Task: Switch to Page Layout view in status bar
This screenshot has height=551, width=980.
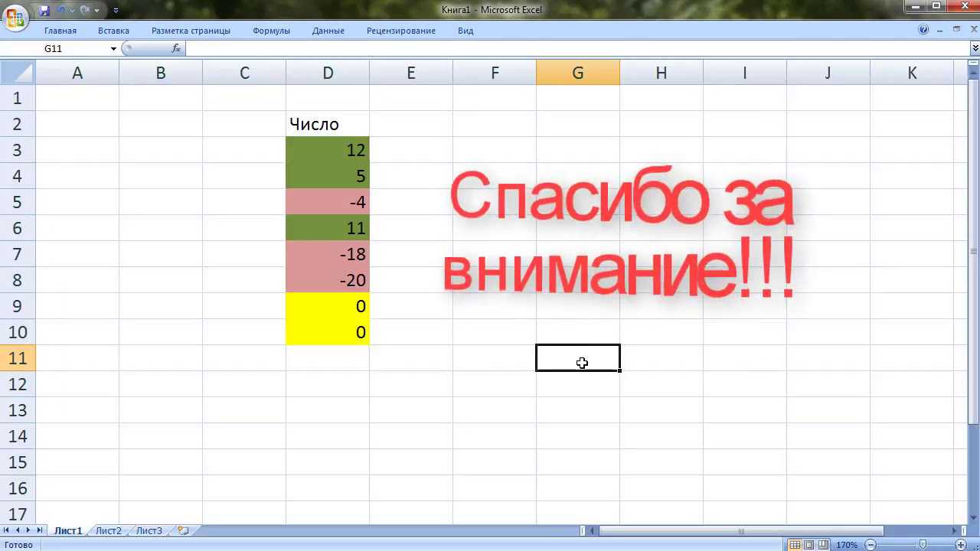Action: pyautogui.click(x=809, y=545)
